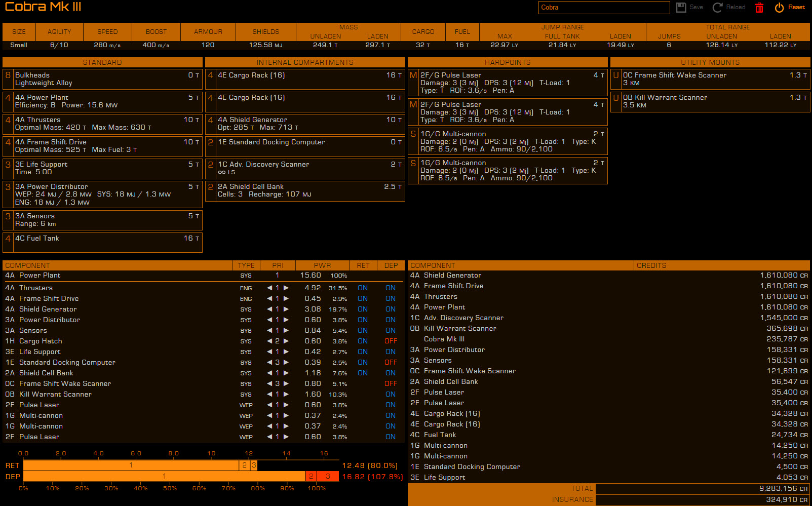Click right priority arrow for last Pulse Laser
The height and width of the screenshot is (506, 812).
(x=286, y=437)
